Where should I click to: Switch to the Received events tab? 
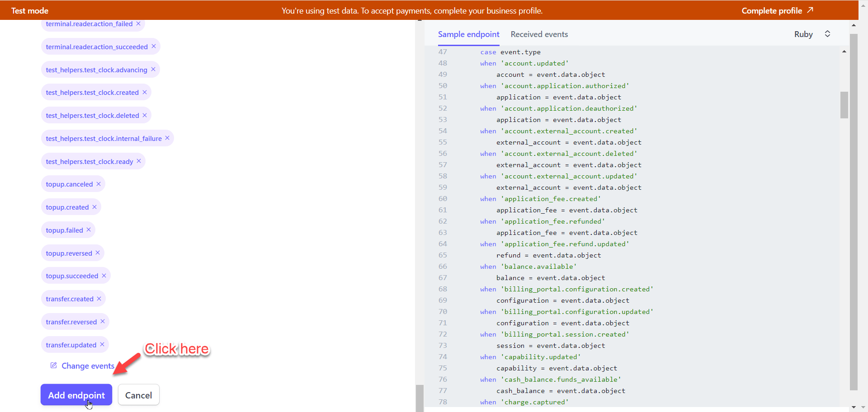point(539,34)
